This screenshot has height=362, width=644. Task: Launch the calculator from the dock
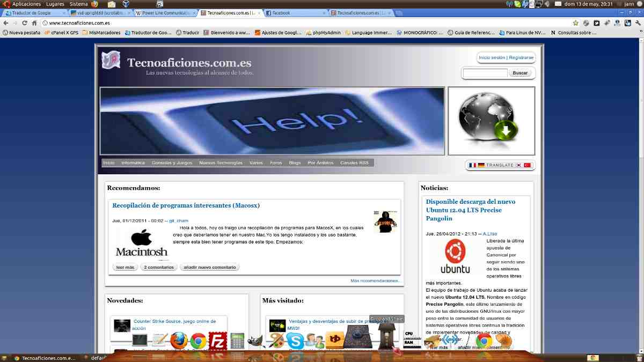pyautogui.click(x=237, y=341)
